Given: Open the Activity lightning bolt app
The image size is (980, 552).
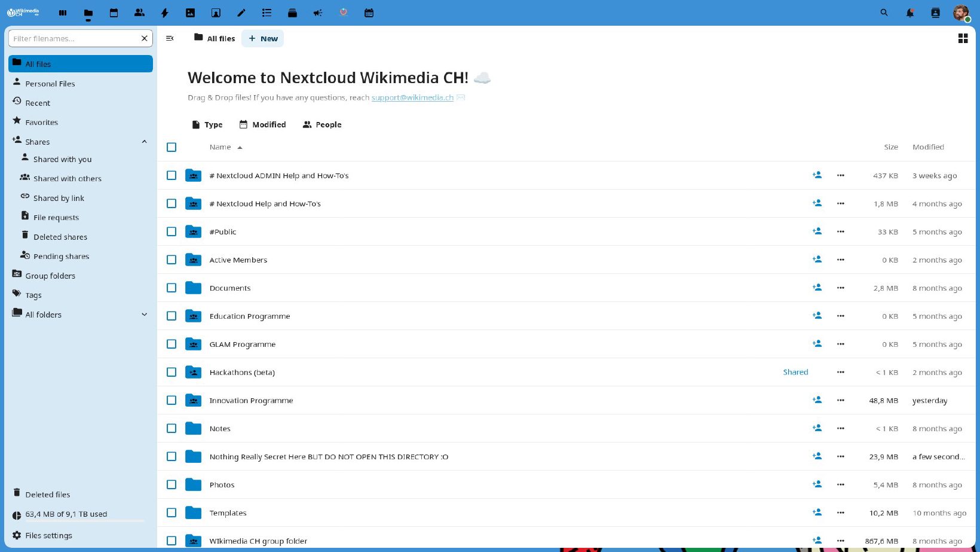Looking at the screenshot, I should point(165,13).
